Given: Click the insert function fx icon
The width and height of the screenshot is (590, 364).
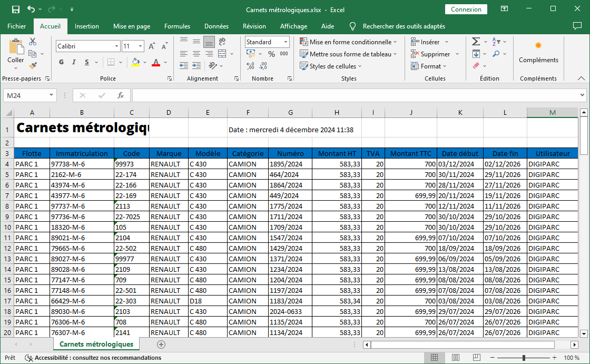Looking at the screenshot, I should (x=121, y=96).
